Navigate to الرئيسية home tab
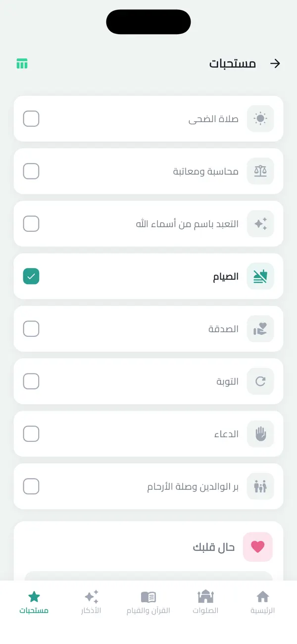Screen dimensions: 297x644 coord(263,600)
